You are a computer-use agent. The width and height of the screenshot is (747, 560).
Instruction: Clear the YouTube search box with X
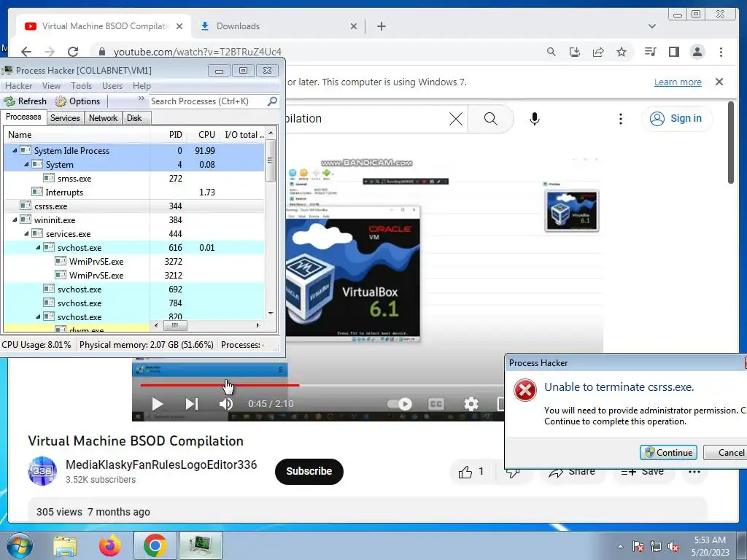point(456,119)
